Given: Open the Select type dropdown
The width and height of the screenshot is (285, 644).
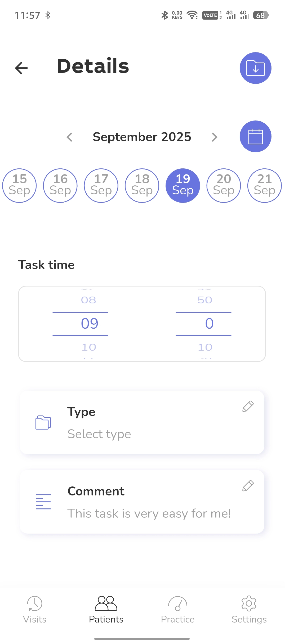Looking at the screenshot, I should 99,434.
